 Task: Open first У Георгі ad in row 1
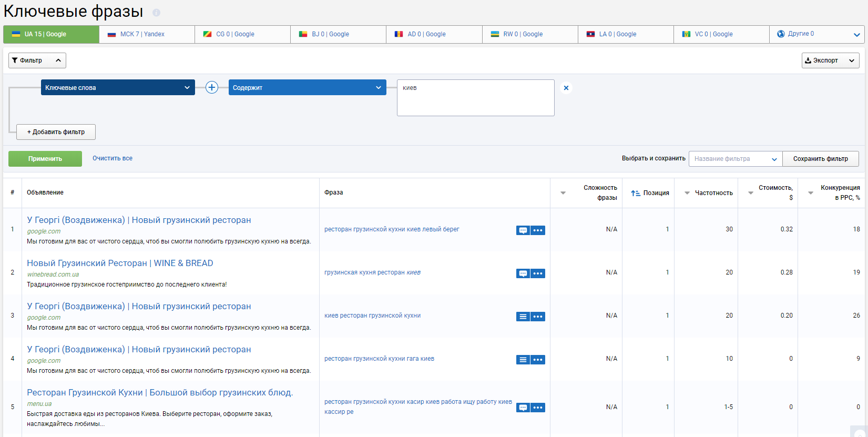(139, 220)
